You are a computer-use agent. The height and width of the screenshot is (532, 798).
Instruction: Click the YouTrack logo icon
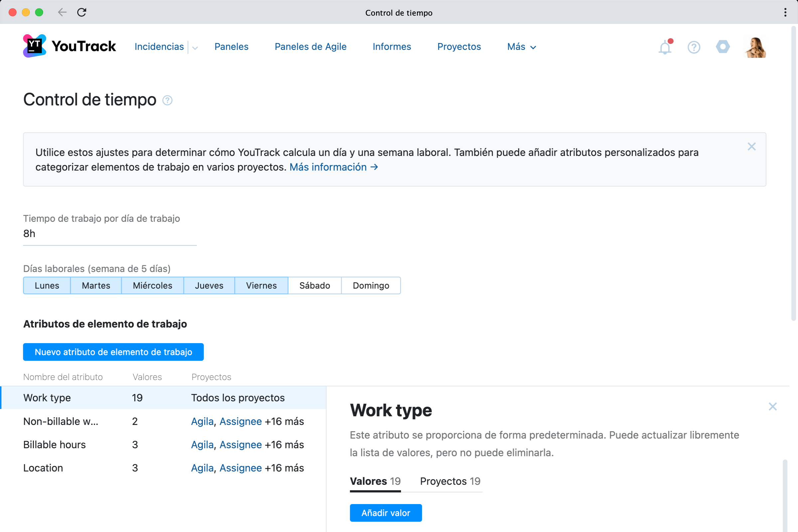35,46
